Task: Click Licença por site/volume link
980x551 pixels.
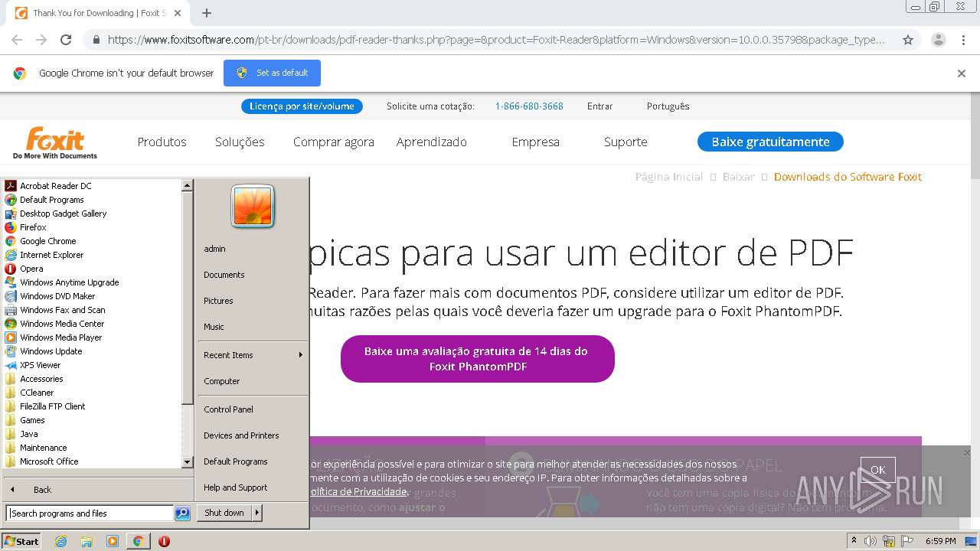Action: click(x=302, y=106)
